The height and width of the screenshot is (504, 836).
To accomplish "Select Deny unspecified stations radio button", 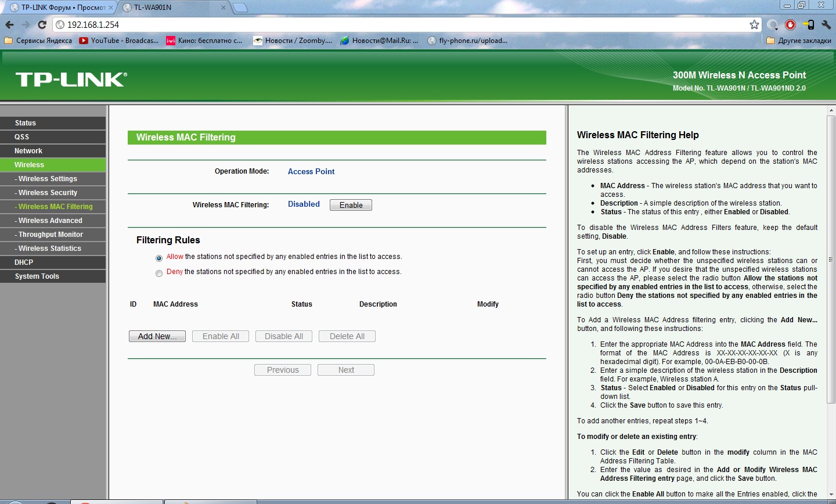I will pyautogui.click(x=159, y=273).
